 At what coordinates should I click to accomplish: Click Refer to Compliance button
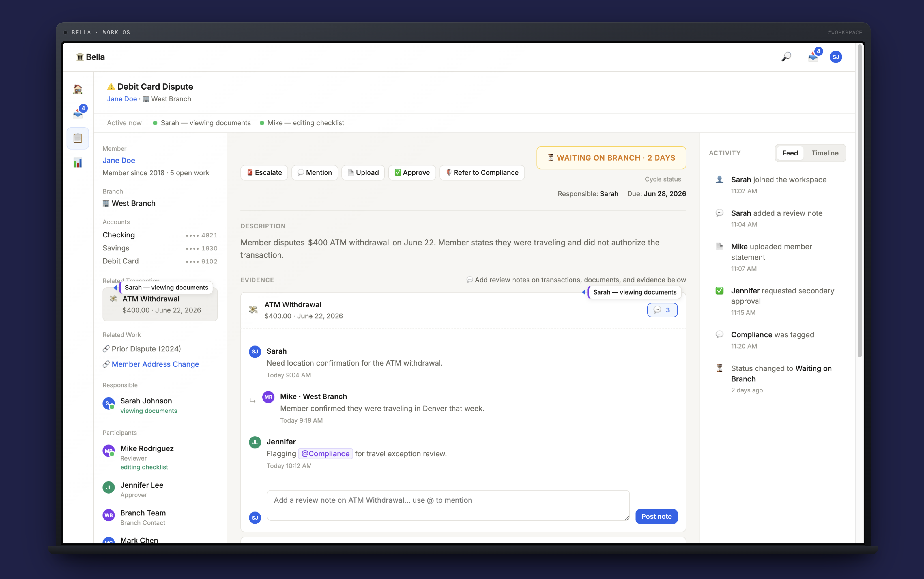coord(482,172)
